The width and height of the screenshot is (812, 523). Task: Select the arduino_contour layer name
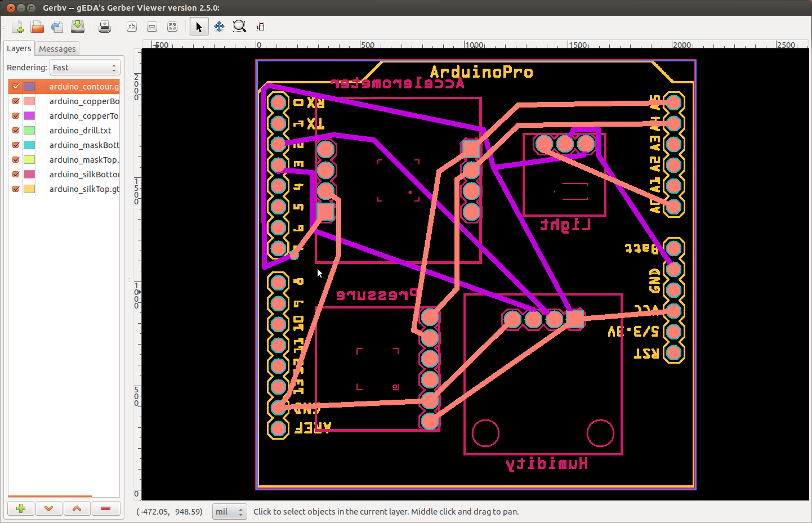pos(84,87)
